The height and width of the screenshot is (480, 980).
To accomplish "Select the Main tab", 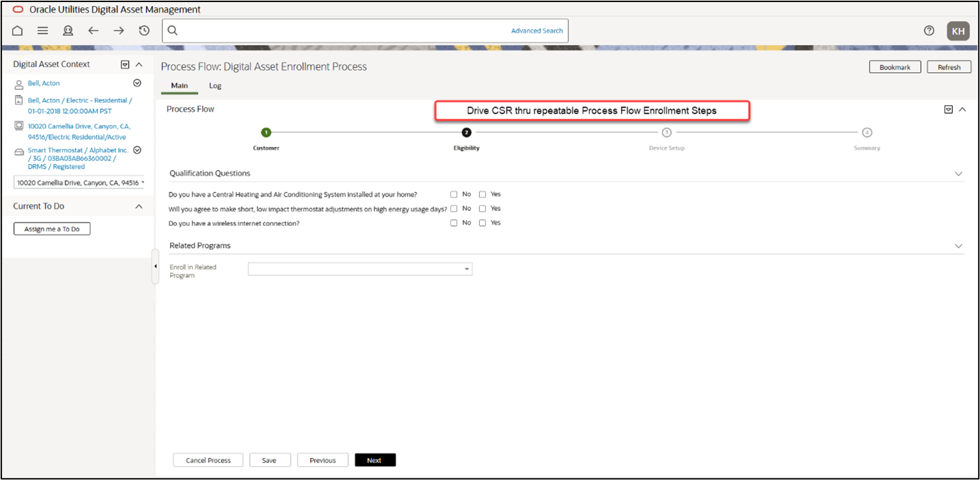I will 179,86.
